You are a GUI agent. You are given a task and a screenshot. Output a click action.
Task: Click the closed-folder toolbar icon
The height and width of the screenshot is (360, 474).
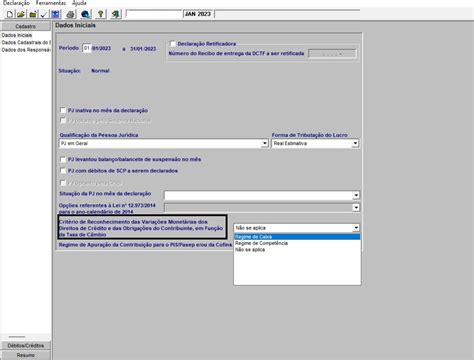[33, 14]
